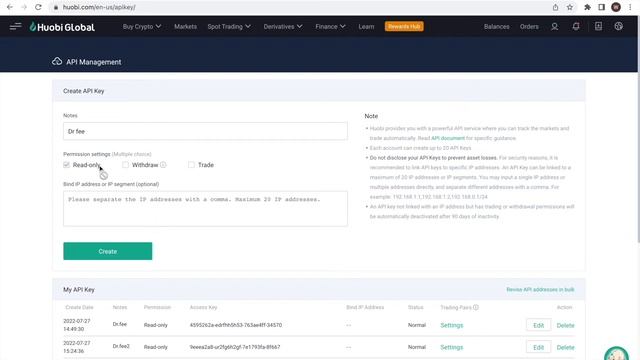Screen dimensions: 640x360
Task: Enable the Trade permission checkbox
Action: point(191,165)
